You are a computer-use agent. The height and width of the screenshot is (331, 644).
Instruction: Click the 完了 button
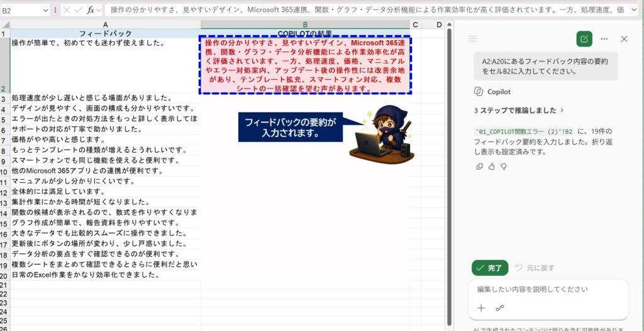click(x=489, y=268)
